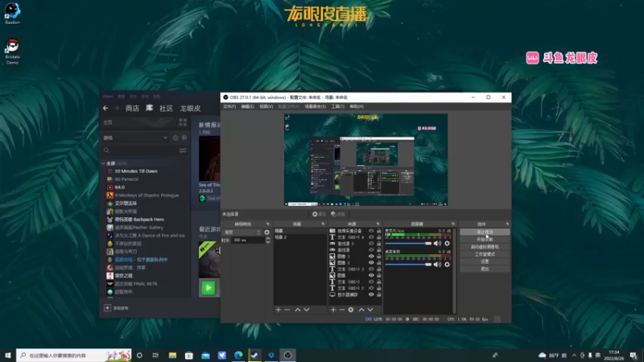This screenshot has width=644, height=362.
Task: Toggle the lock on the video capture device source
Action: tap(378, 231)
